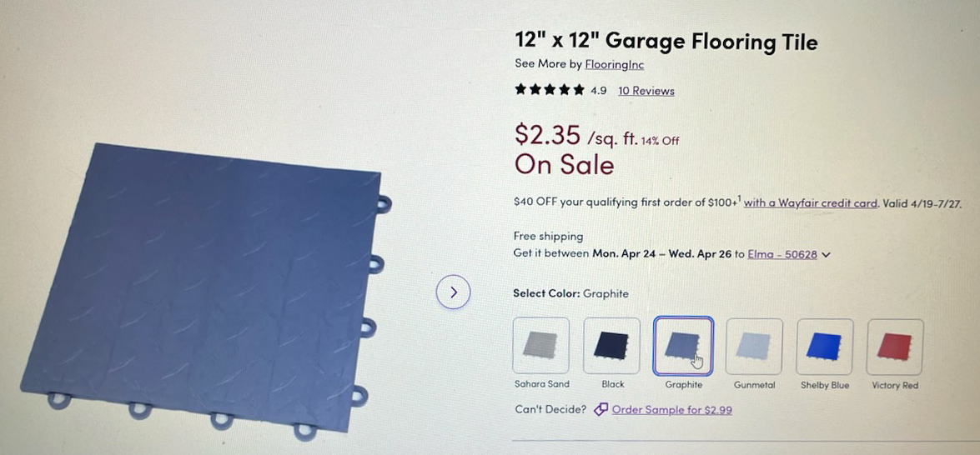Choose the Victory Red swatch
The width and height of the screenshot is (980, 455).
click(895, 346)
